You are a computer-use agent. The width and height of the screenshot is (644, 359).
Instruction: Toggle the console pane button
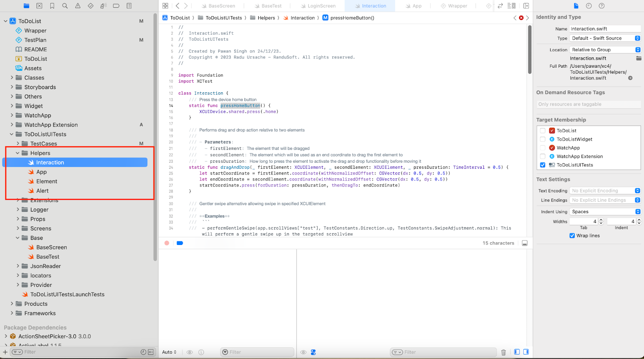pyautogui.click(x=526, y=352)
